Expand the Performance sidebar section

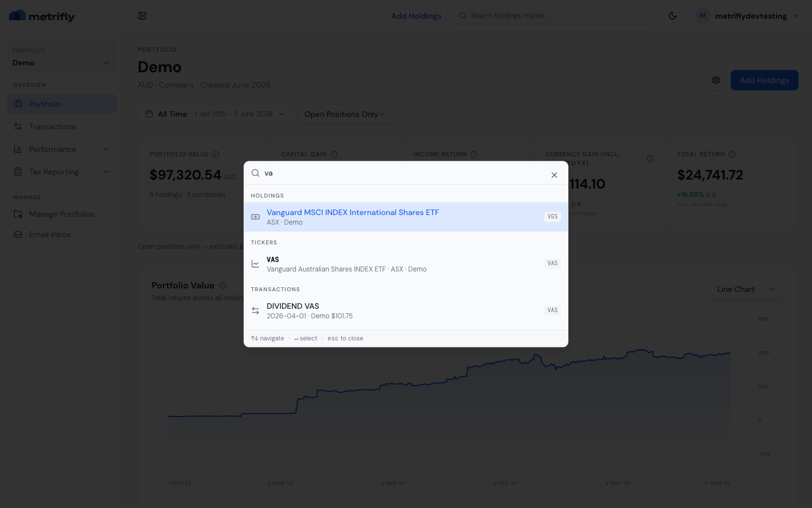coord(61,149)
